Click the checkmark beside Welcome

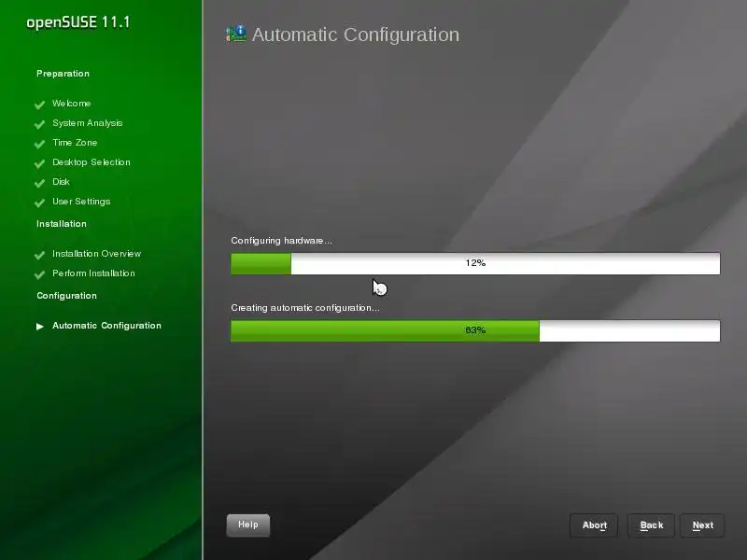coord(39,105)
